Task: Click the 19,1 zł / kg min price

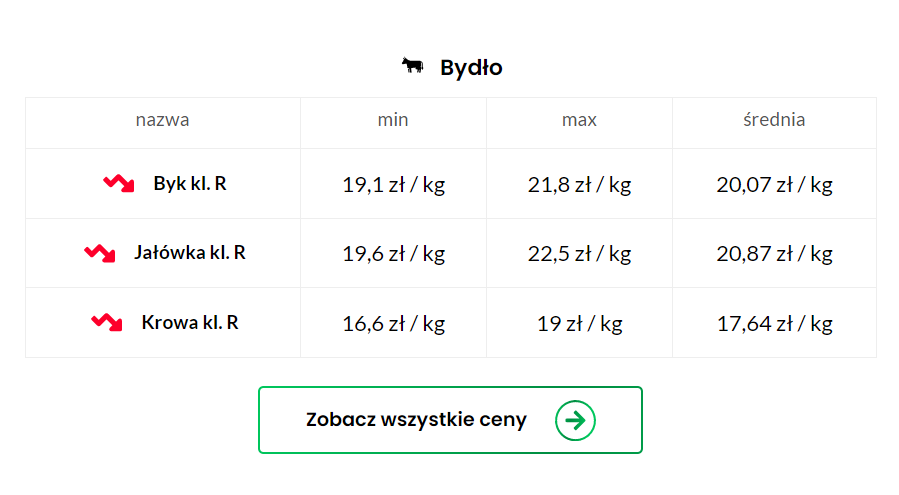Action: (393, 185)
